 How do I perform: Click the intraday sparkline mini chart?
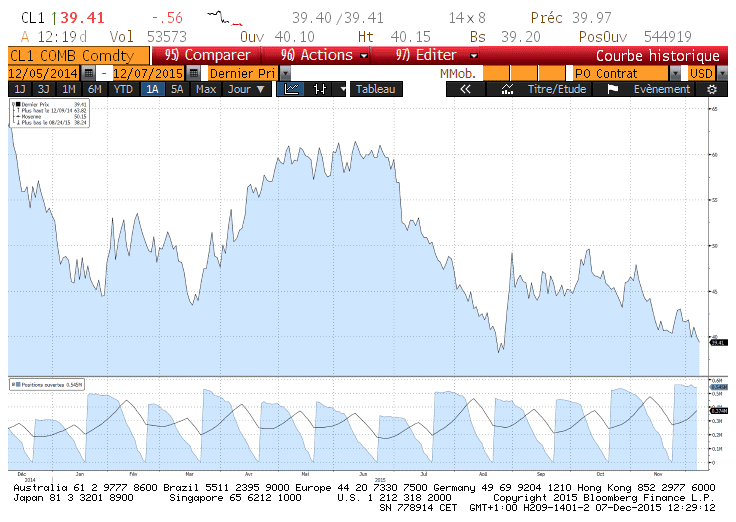[225, 18]
